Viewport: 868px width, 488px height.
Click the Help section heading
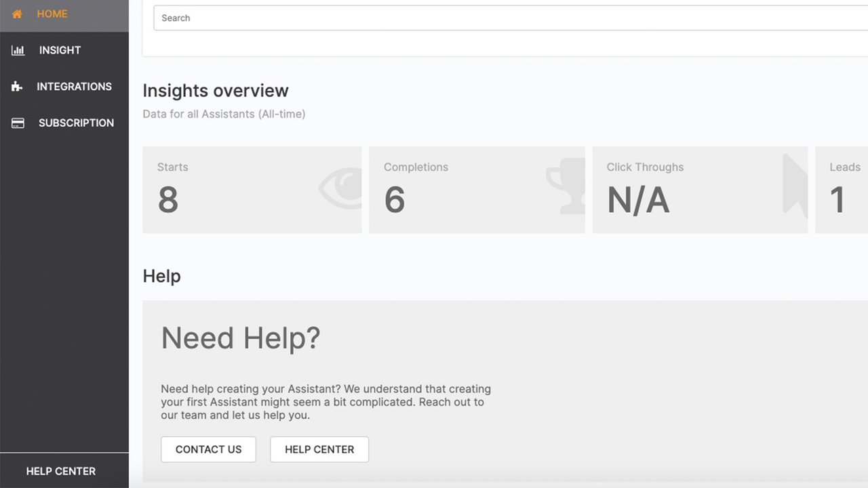tap(161, 277)
